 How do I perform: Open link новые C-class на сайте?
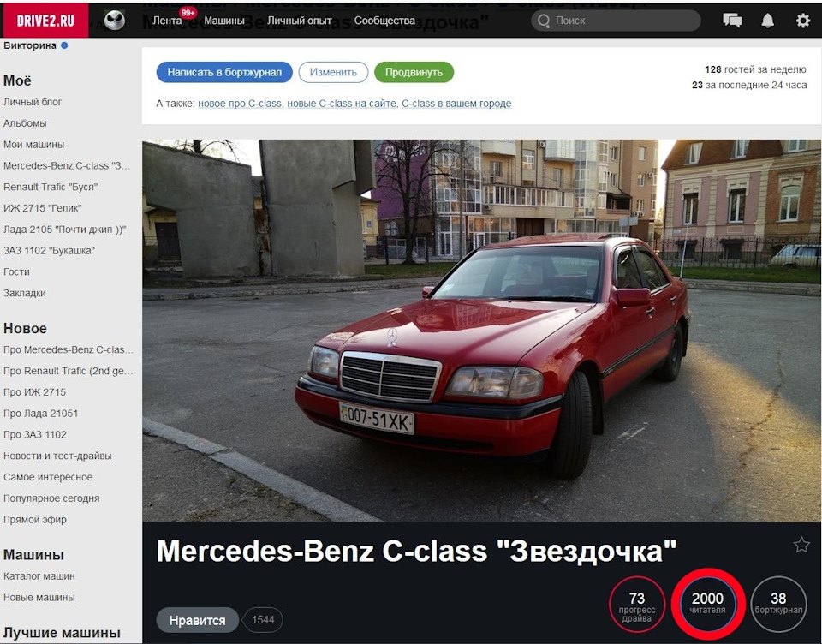tap(342, 104)
